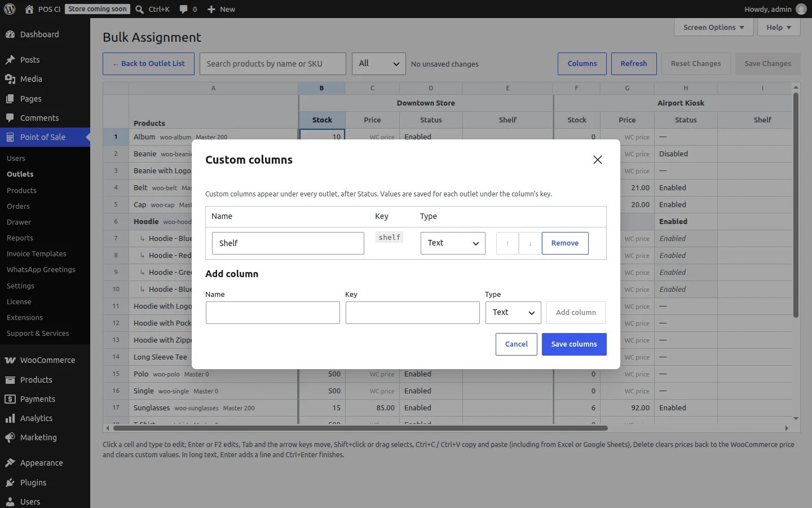Open Marketing megaphone icon

pyautogui.click(x=10, y=437)
